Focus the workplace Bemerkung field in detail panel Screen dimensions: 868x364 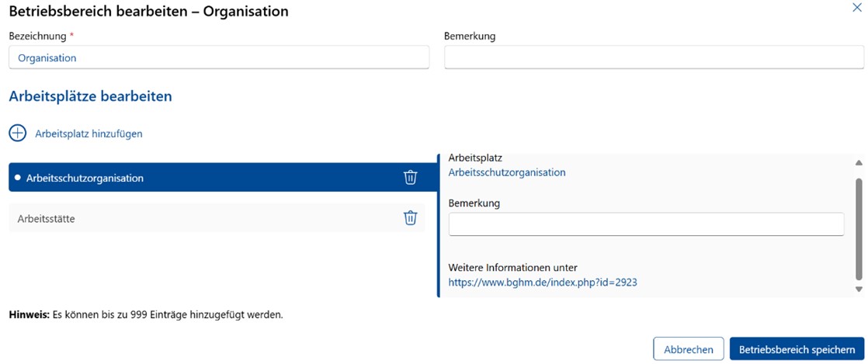646,224
